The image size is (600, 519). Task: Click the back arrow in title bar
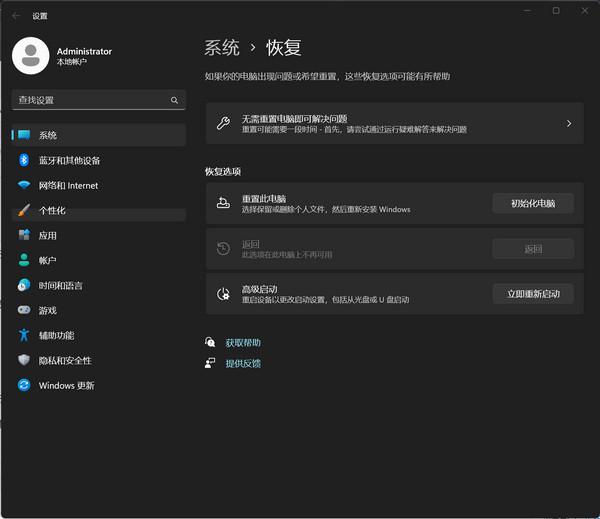click(16, 16)
